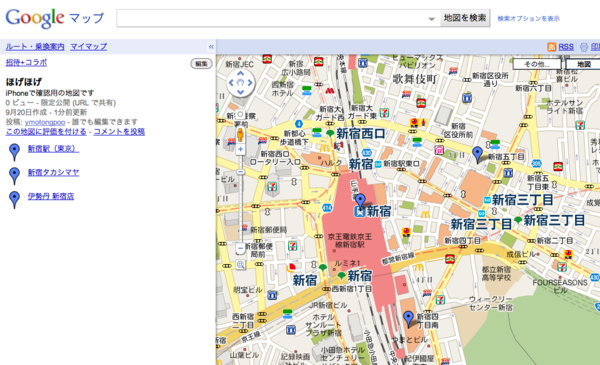Click the RSS text link

tap(566, 47)
